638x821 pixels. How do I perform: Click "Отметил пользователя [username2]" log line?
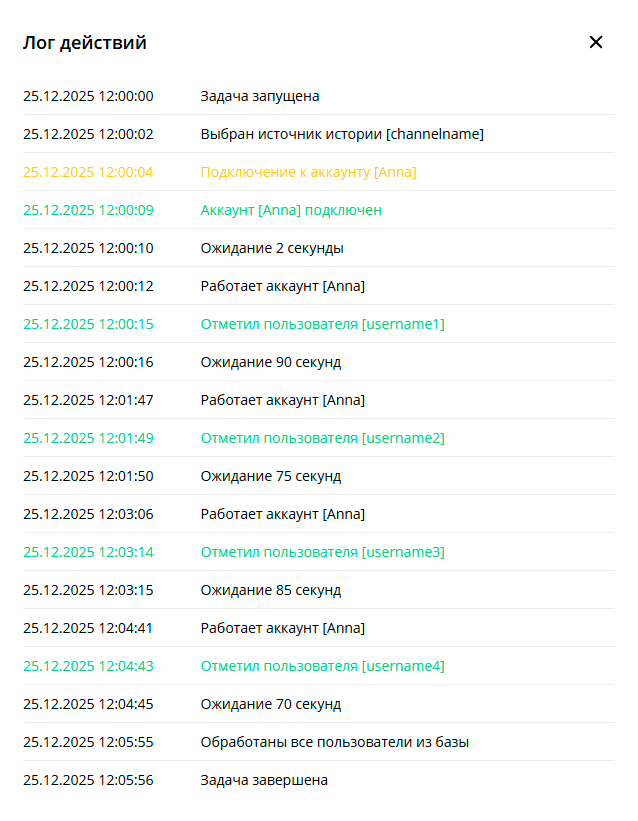322,438
